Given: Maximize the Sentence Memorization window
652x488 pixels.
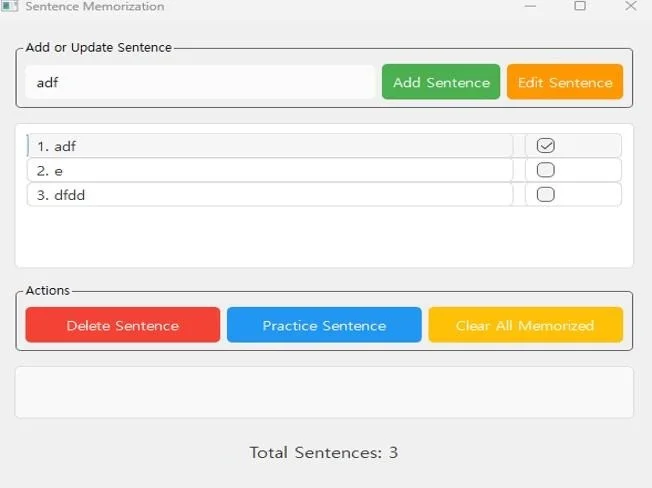Looking at the screenshot, I should [x=580, y=6].
